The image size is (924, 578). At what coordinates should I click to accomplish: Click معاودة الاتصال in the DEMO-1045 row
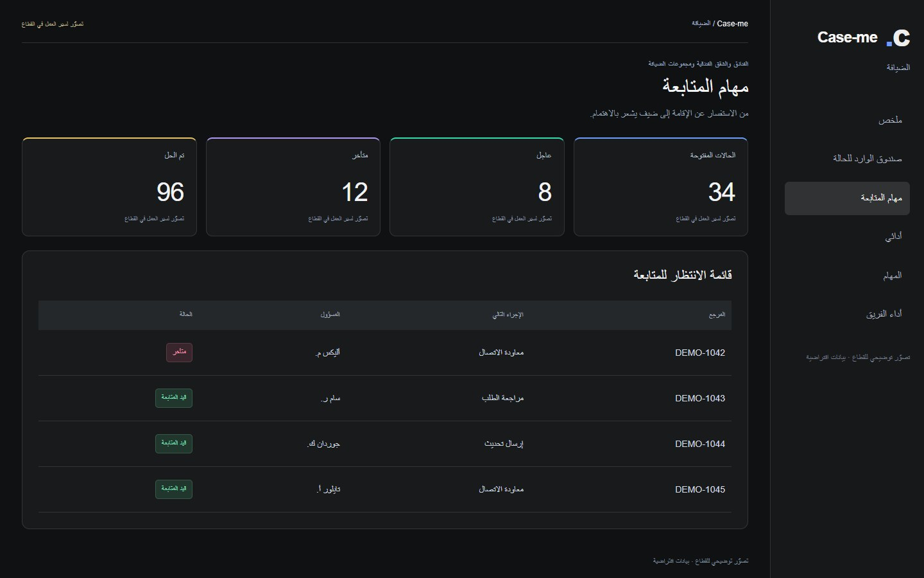click(501, 489)
